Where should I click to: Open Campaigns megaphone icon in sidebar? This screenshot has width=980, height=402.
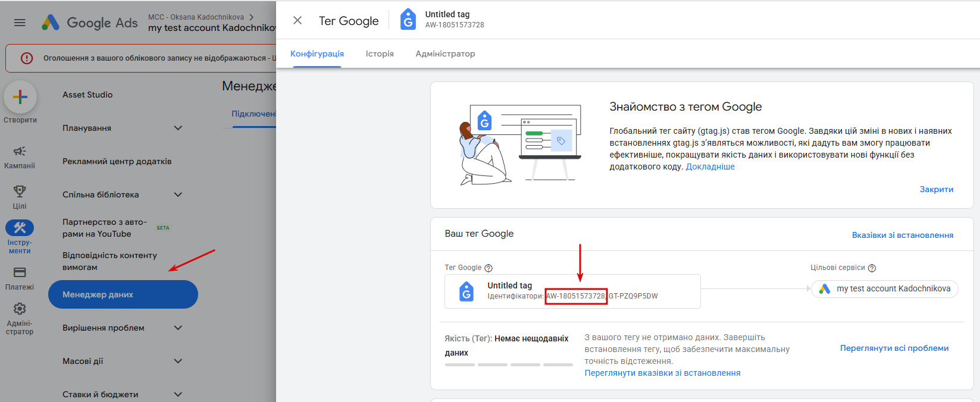click(20, 151)
